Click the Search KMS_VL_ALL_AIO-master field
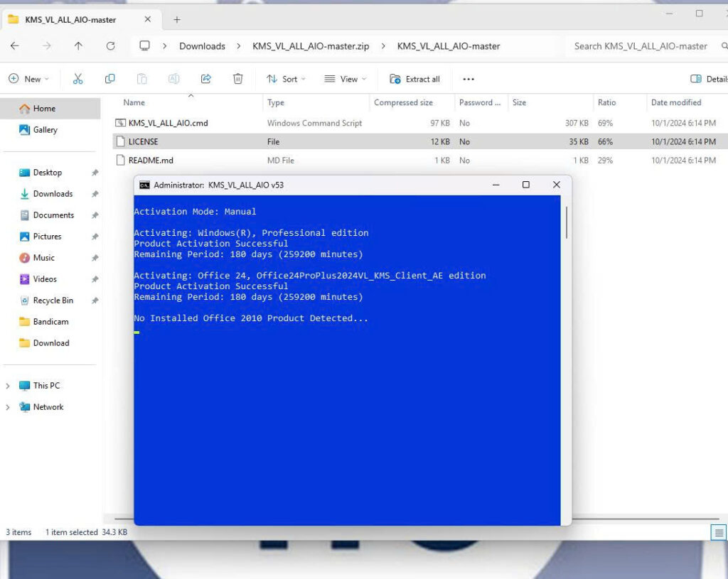This screenshot has height=579, width=728. tap(640, 46)
